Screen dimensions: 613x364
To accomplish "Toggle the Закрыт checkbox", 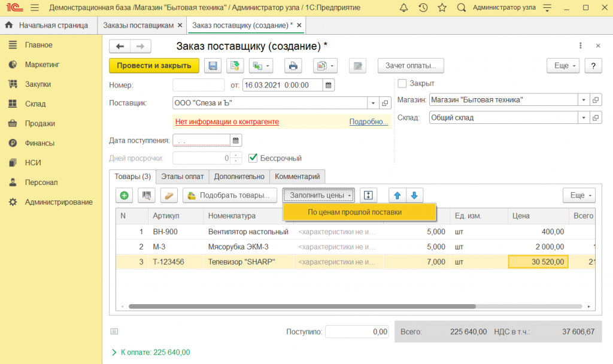I will tap(402, 83).
